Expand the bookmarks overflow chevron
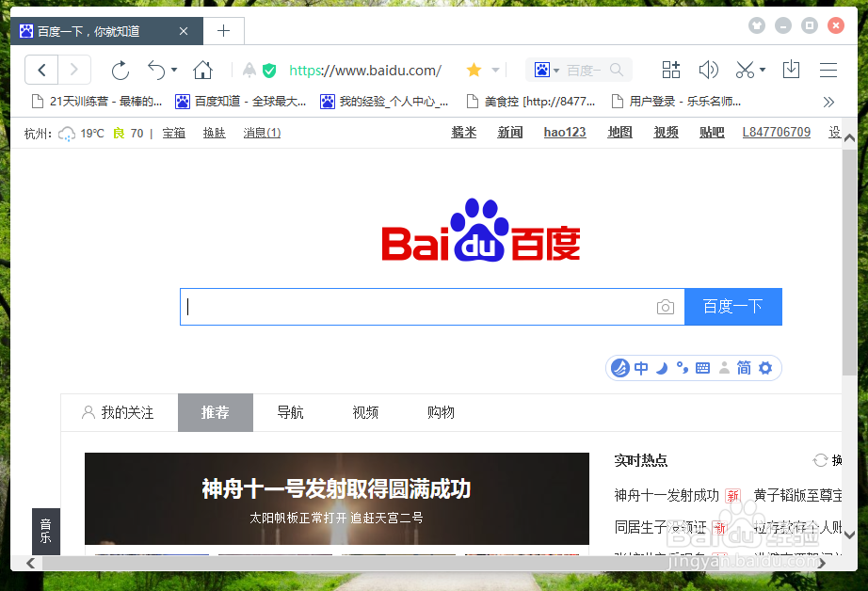The height and width of the screenshot is (591, 868). pos(829,102)
